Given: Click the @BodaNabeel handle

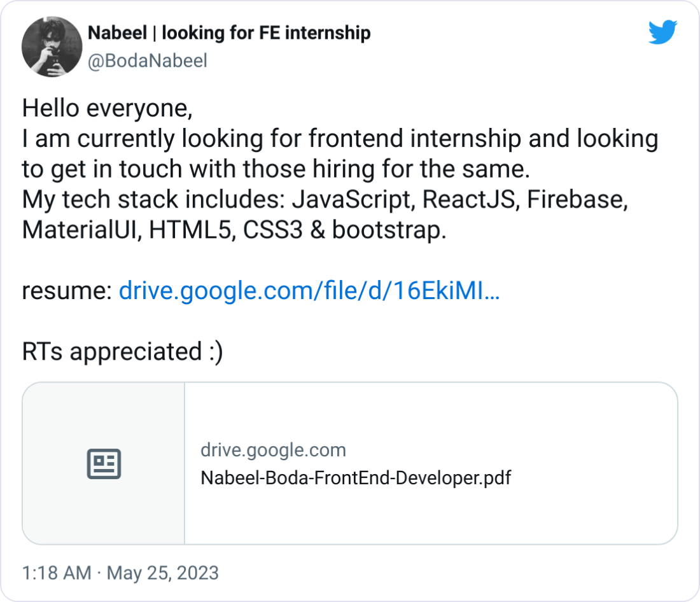Looking at the screenshot, I should pos(148,61).
